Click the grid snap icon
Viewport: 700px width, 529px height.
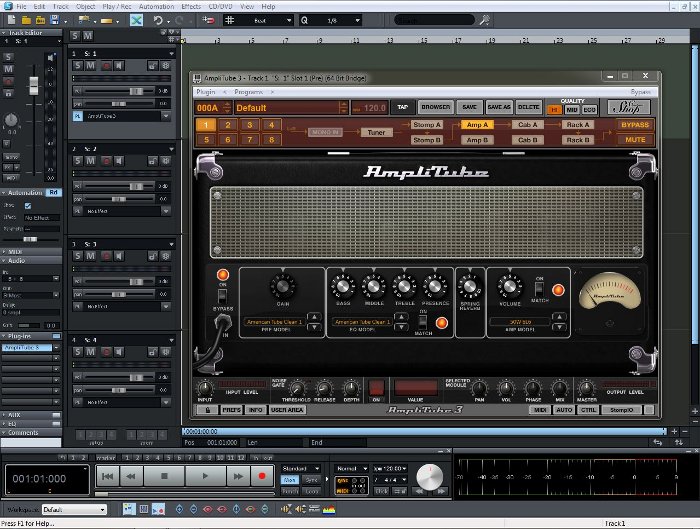click(229, 20)
